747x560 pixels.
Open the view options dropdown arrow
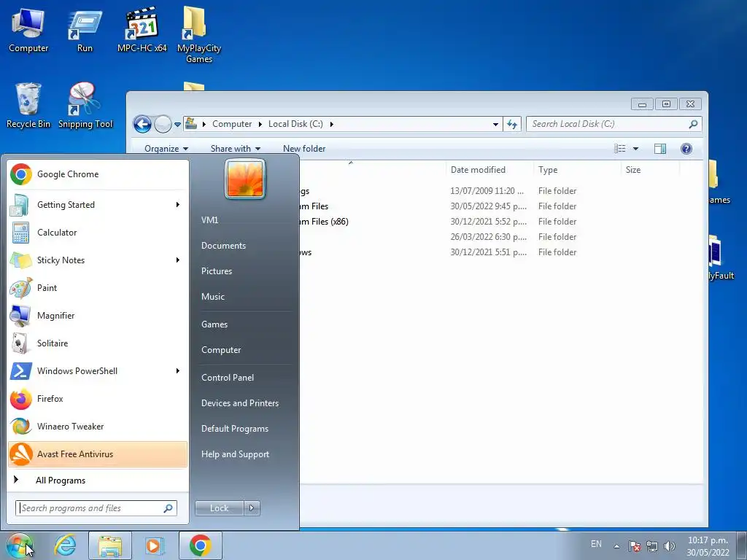point(635,149)
